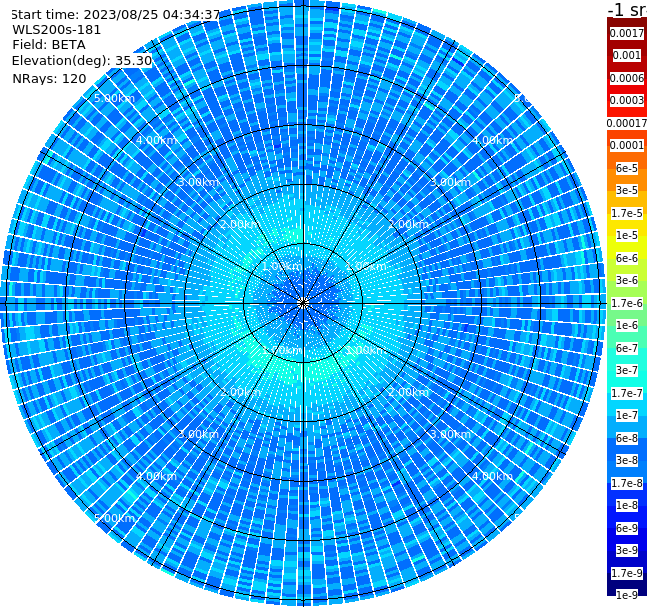This screenshot has height=607, width=647.
Task: Click the 5.00km range label in southwest quadrant
Action: point(114,518)
